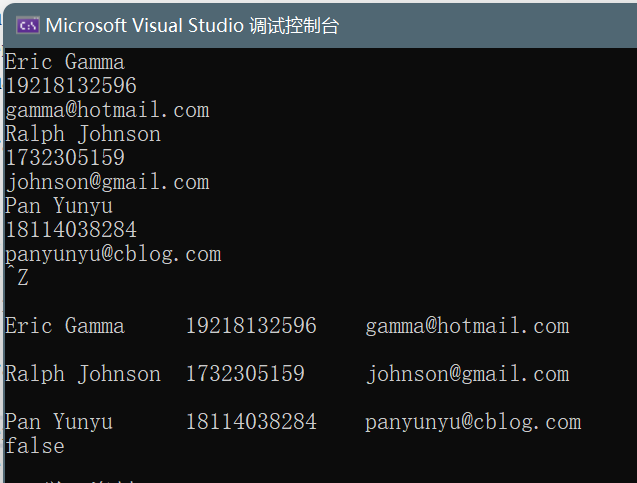Click the standalone input line 'Eric Gamma'

(x=65, y=62)
